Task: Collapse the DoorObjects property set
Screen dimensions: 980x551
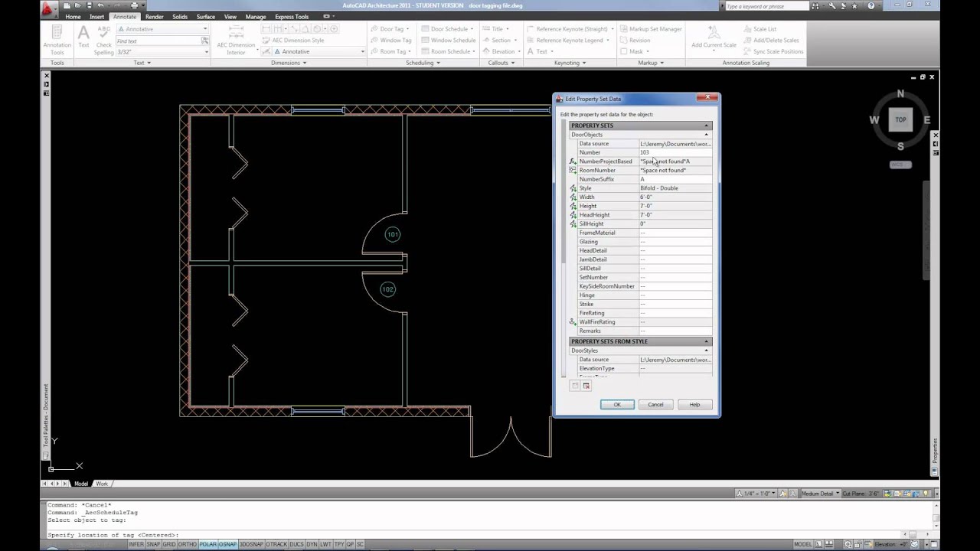Action: (641, 135)
